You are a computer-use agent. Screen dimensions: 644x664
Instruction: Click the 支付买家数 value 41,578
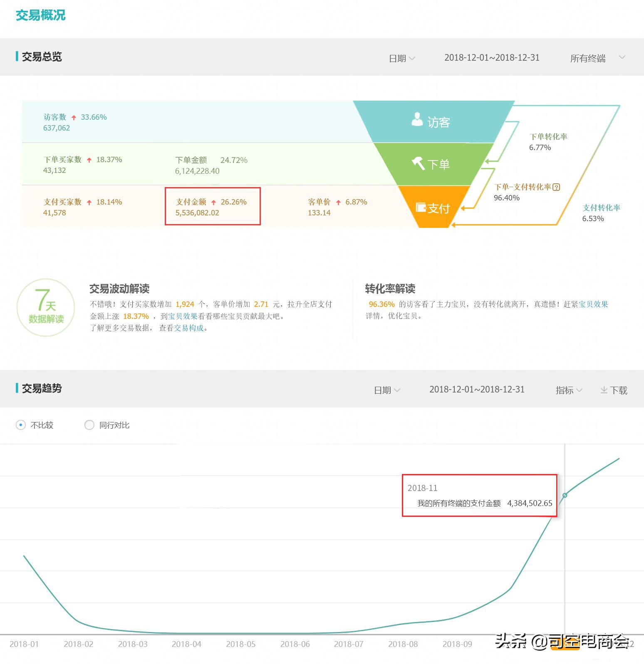tap(54, 213)
